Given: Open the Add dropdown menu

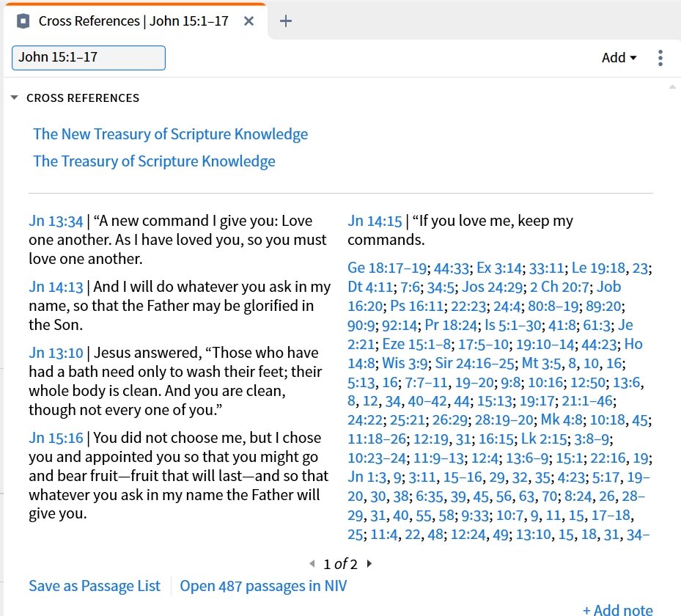Looking at the screenshot, I should tap(619, 58).
